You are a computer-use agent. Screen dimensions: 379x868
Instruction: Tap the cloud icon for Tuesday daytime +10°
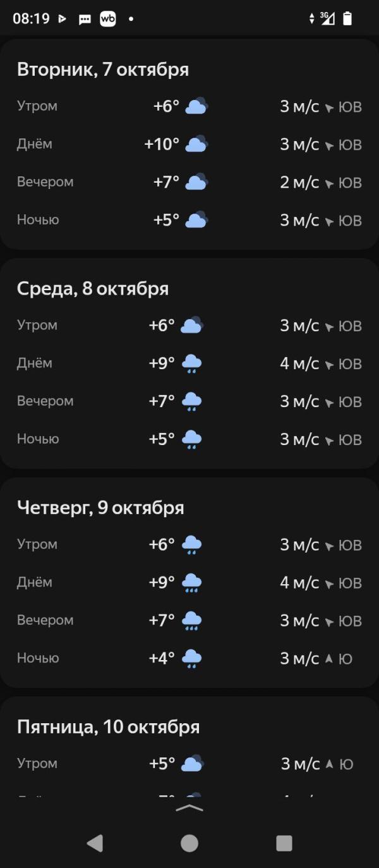pyautogui.click(x=196, y=144)
